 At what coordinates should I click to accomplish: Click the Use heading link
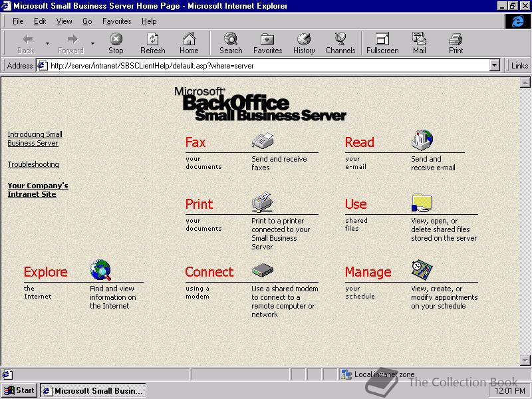[356, 204]
